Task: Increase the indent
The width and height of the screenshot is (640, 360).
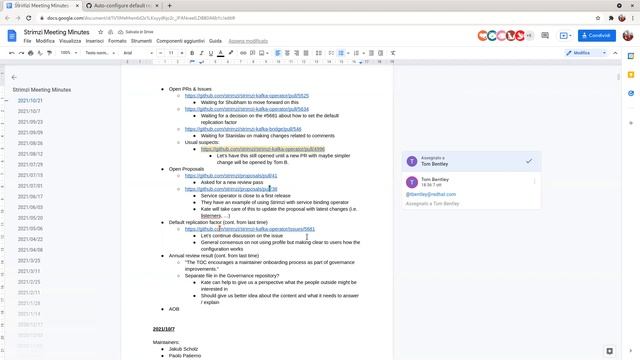Action: coord(380,53)
